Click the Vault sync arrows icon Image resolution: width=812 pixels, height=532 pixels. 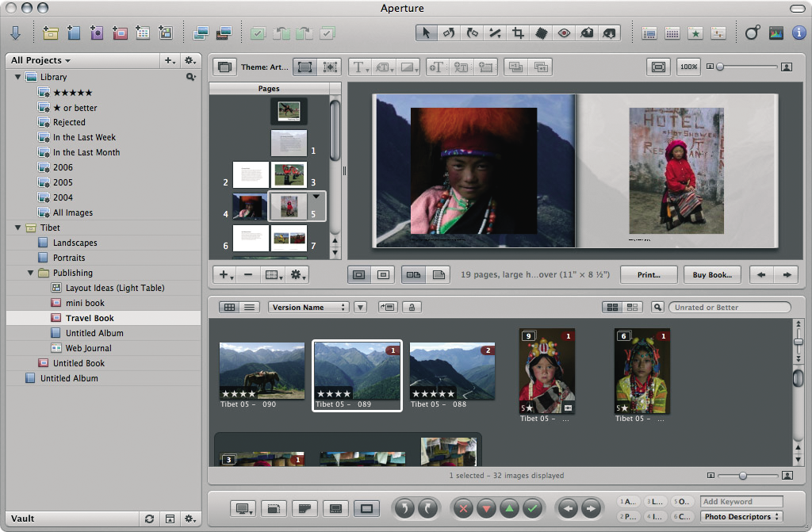(x=149, y=519)
